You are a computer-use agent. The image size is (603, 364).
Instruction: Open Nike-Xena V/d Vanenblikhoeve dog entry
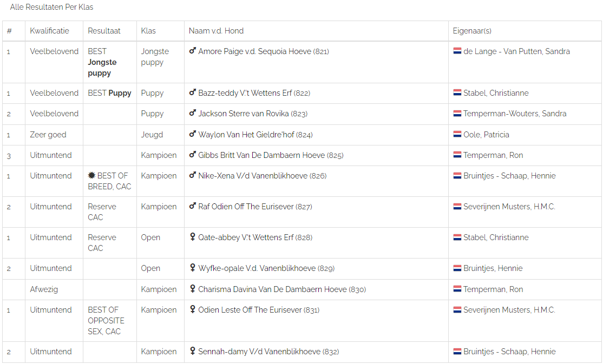[x=253, y=176]
